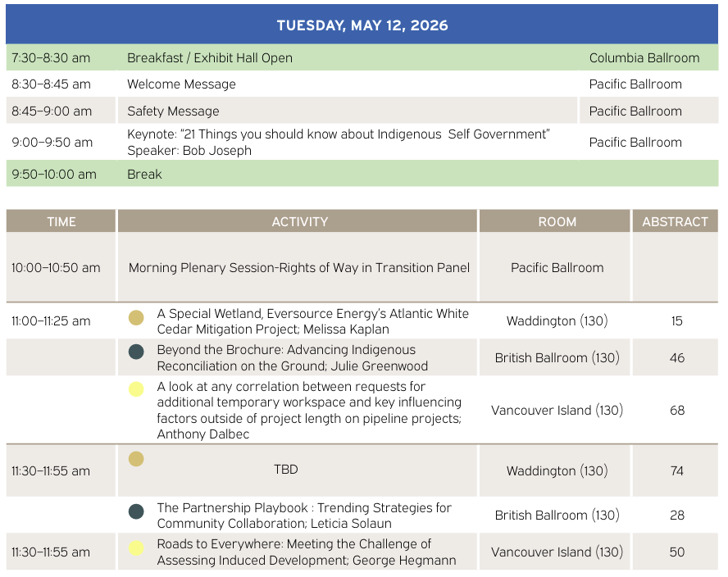Click the tan dot in the TBD row

click(136, 459)
